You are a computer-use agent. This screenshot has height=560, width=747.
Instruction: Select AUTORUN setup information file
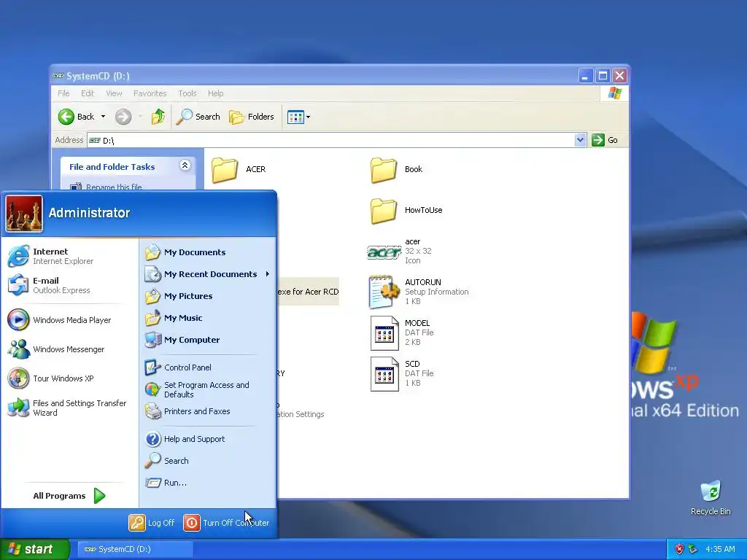[x=418, y=292]
